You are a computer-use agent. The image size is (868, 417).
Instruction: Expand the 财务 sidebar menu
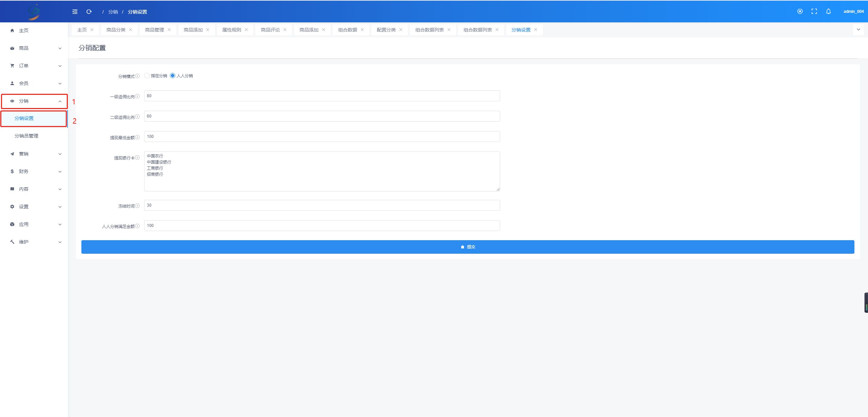point(34,171)
